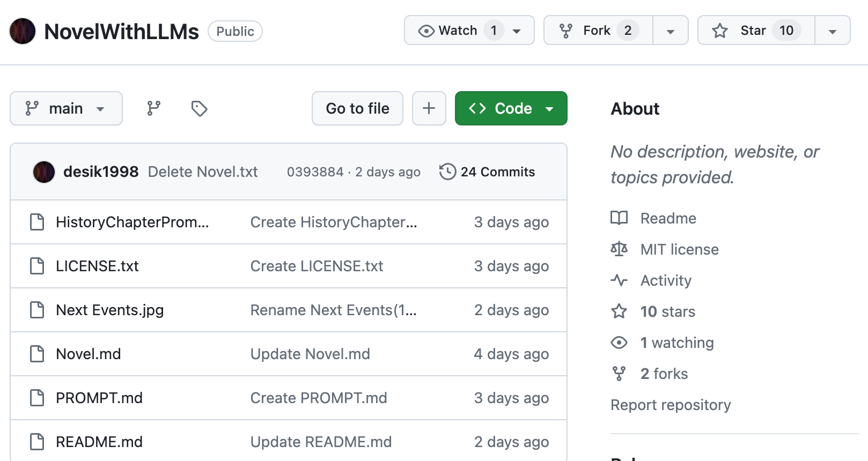Click the plus Add file button
Screen dimensions: 868x461
(x=429, y=108)
